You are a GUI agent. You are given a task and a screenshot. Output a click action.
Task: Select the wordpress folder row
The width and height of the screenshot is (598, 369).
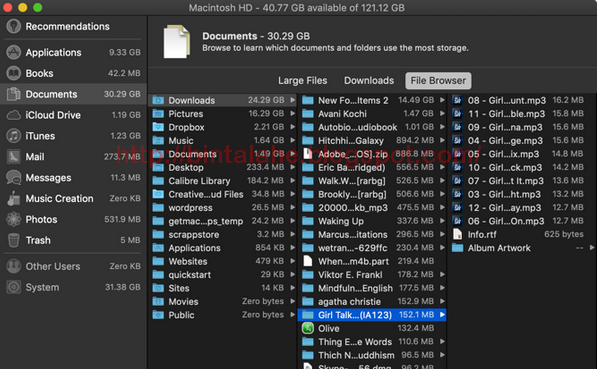point(223,207)
